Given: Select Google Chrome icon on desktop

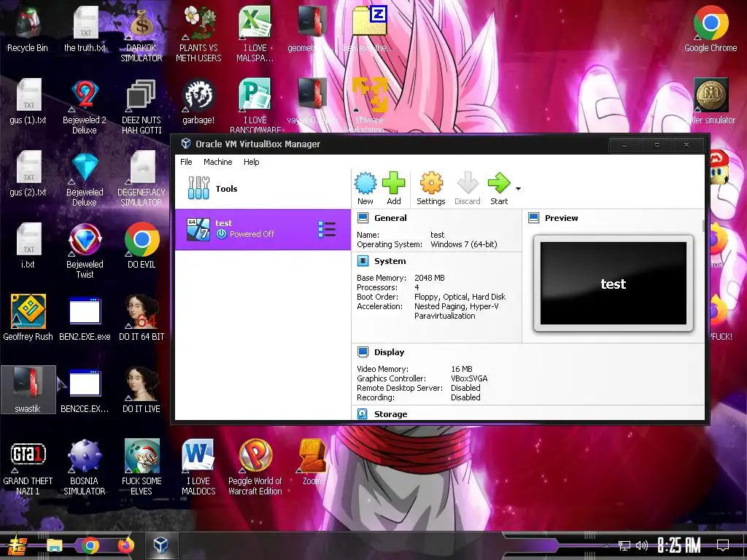Looking at the screenshot, I should pyautogui.click(x=711, y=29).
